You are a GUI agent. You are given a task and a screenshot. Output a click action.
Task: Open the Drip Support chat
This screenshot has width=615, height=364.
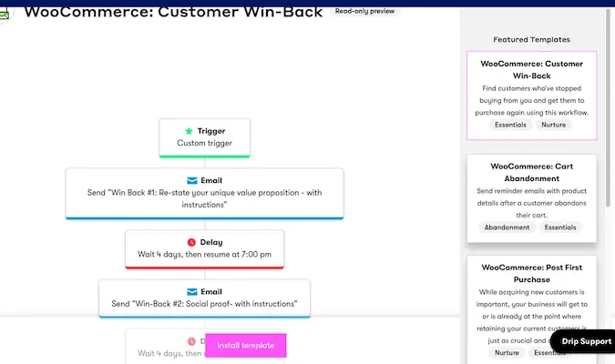pyautogui.click(x=583, y=341)
